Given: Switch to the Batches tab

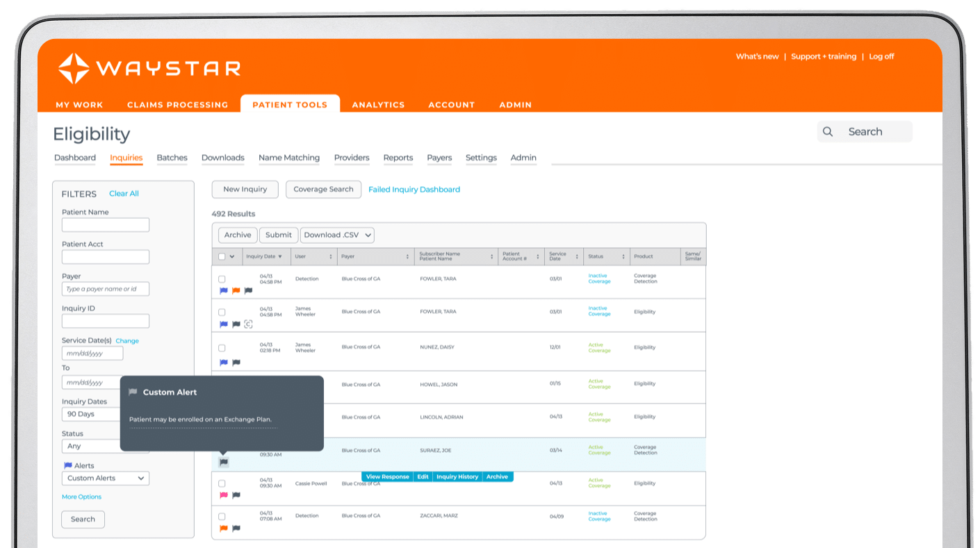Looking at the screenshot, I should point(172,158).
